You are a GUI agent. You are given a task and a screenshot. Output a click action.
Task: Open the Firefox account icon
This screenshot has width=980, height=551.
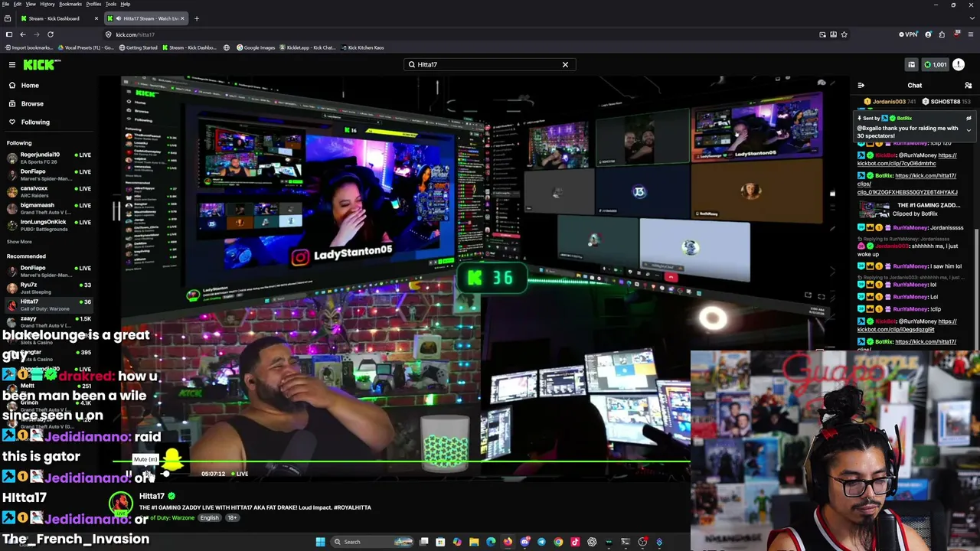[929, 34]
